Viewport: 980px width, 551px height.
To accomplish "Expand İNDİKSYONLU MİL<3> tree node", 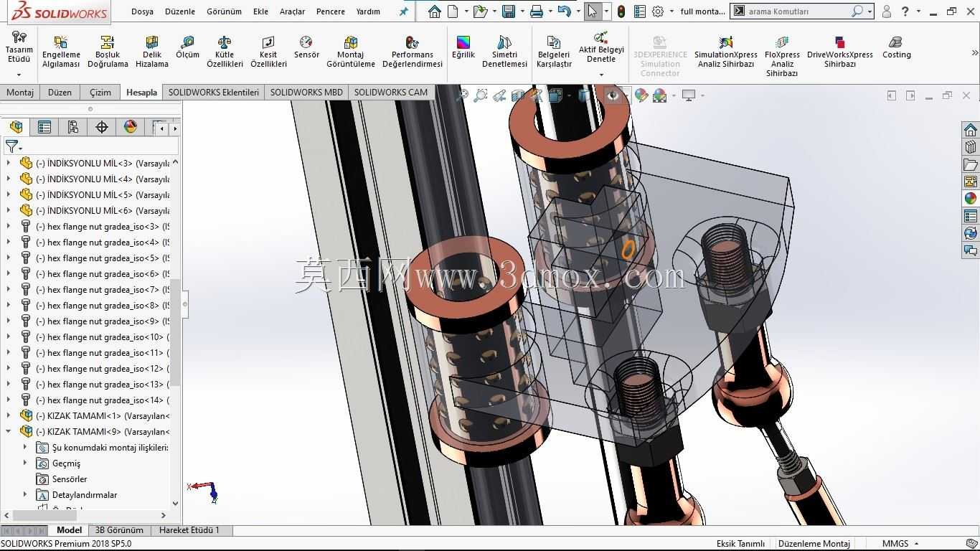I will click(x=9, y=163).
